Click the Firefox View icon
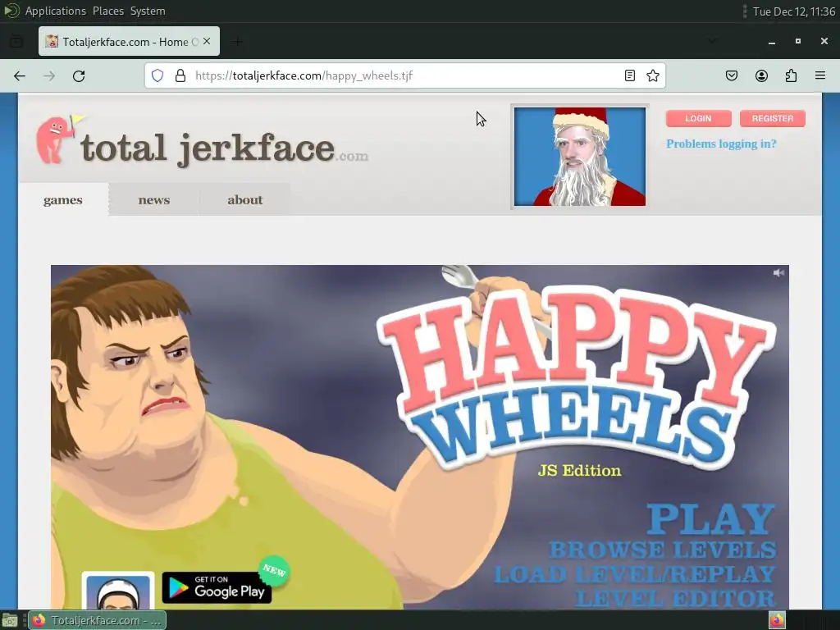The width and height of the screenshot is (840, 630). point(16,41)
